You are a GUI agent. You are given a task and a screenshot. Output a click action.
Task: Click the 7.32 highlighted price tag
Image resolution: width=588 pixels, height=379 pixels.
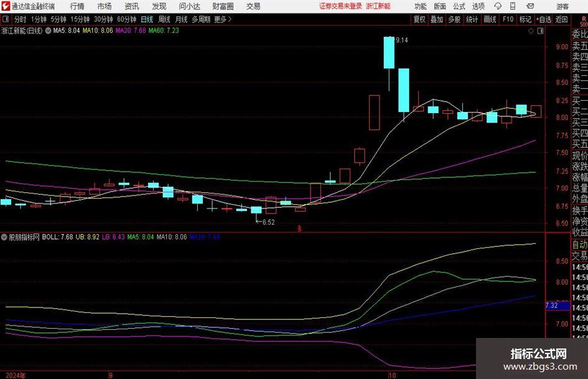[557, 306]
